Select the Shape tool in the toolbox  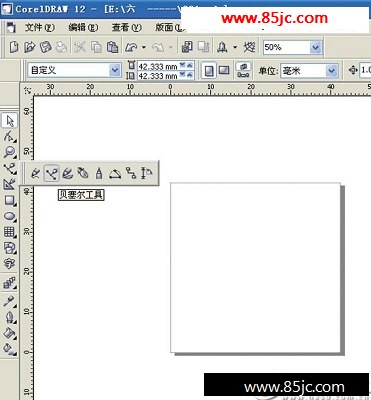pos(10,136)
